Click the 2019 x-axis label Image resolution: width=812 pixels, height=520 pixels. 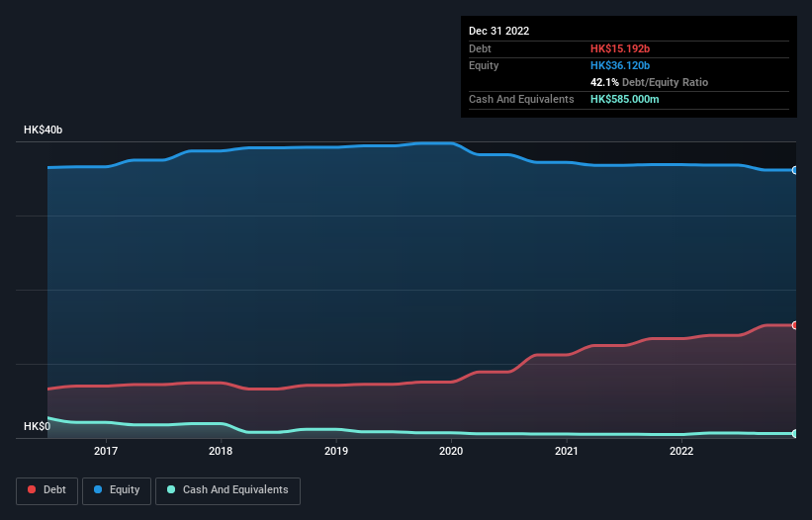[336, 451]
